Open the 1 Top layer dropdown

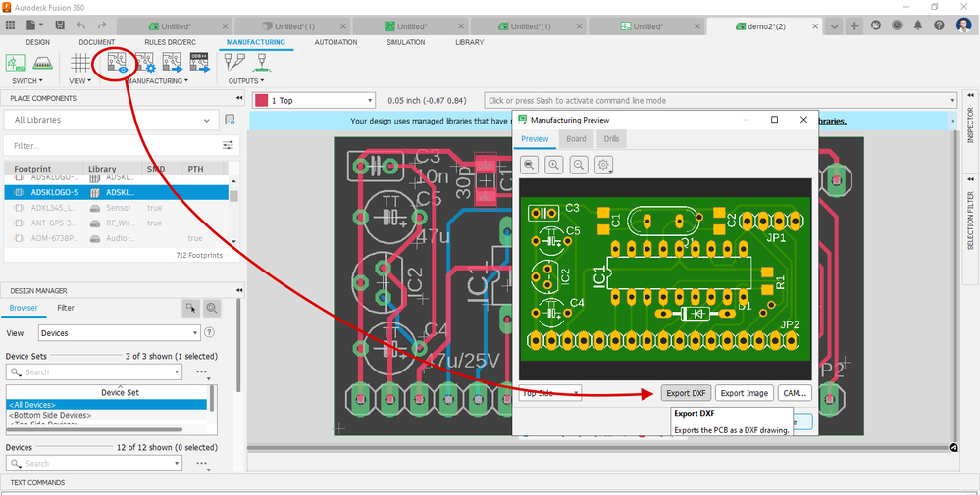pos(314,101)
